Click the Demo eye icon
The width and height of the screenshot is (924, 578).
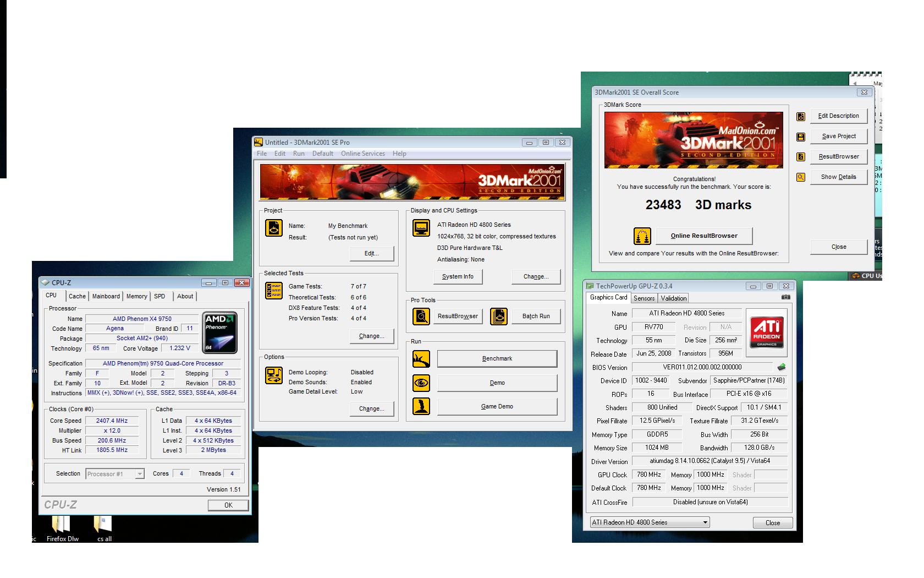(421, 383)
